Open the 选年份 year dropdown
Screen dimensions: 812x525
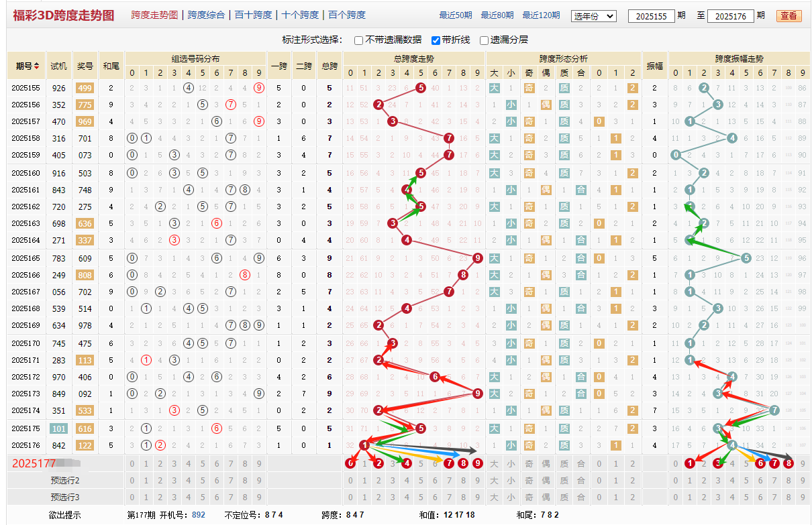(x=593, y=16)
